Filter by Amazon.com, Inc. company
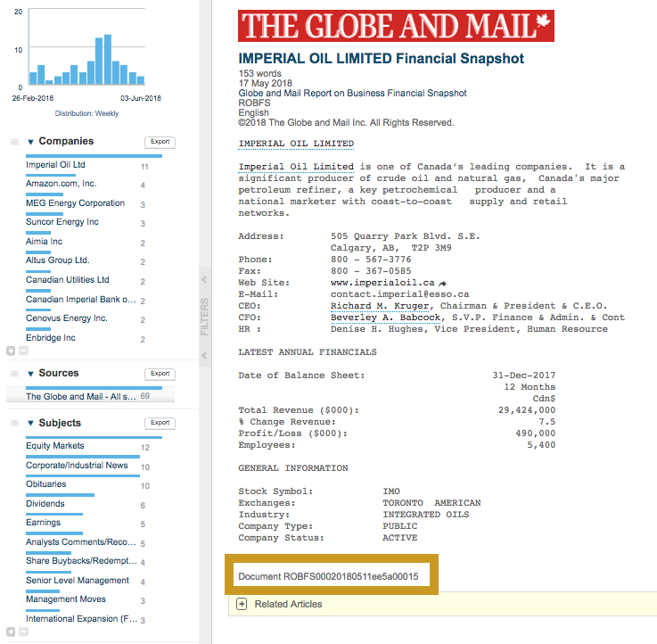The width and height of the screenshot is (657, 644). 62,184
